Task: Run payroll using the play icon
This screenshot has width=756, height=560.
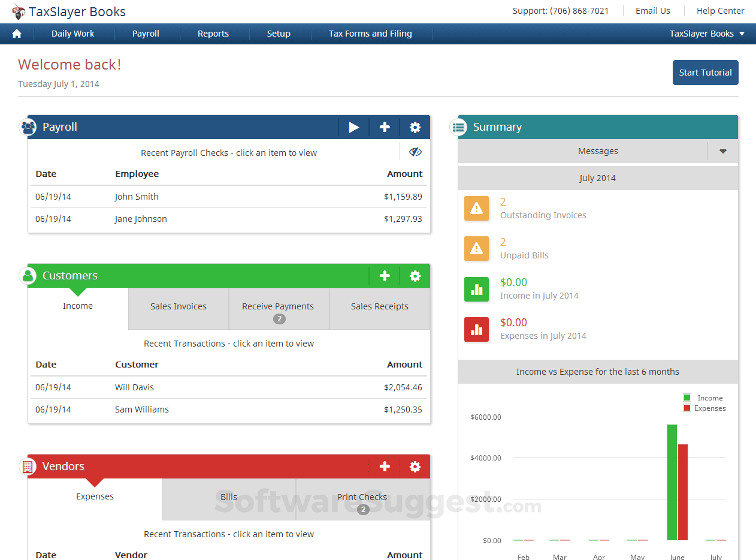Action: click(353, 127)
